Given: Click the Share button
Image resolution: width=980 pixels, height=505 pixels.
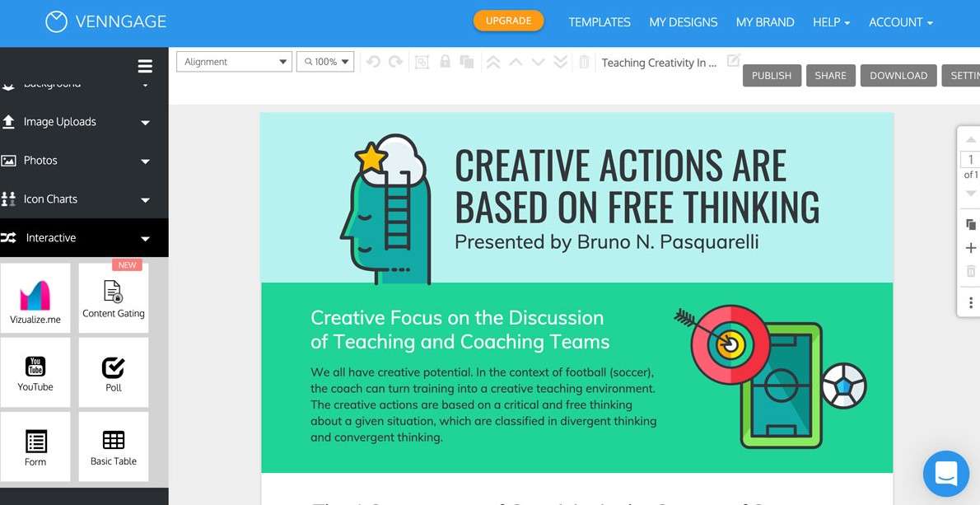Looking at the screenshot, I should point(831,76).
